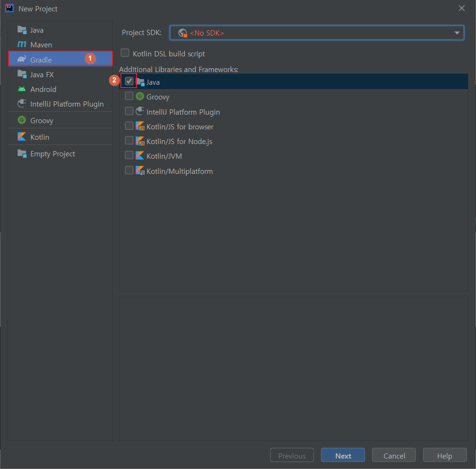Check the Kotlin/JVM checkbox
This screenshot has width=476, height=469.
coord(129,155)
